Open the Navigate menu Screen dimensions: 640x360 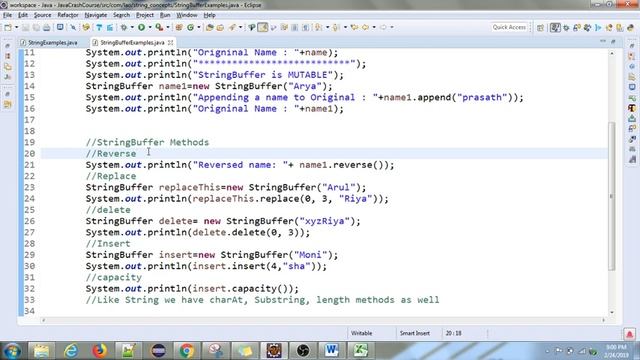point(96,15)
